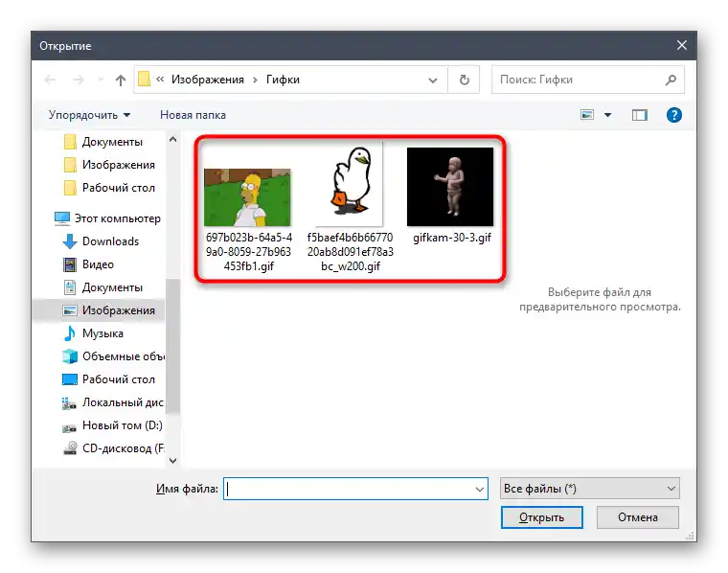
Task: Go up one folder level
Action: pyautogui.click(x=121, y=80)
